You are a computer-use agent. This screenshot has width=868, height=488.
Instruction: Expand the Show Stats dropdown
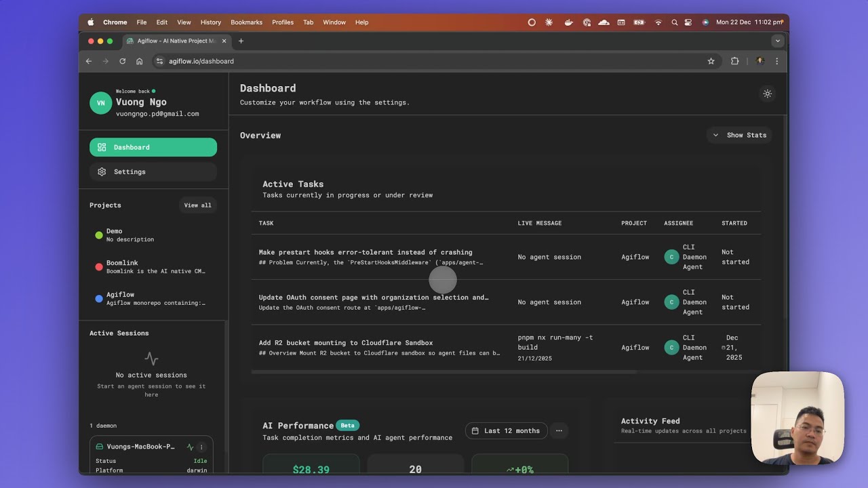coord(739,135)
